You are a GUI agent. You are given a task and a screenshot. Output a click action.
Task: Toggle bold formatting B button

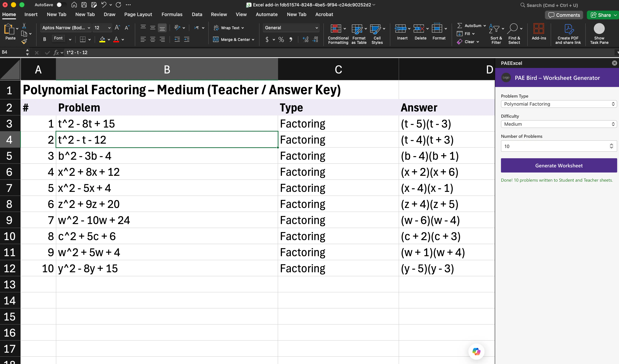click(x=44, y=39)
